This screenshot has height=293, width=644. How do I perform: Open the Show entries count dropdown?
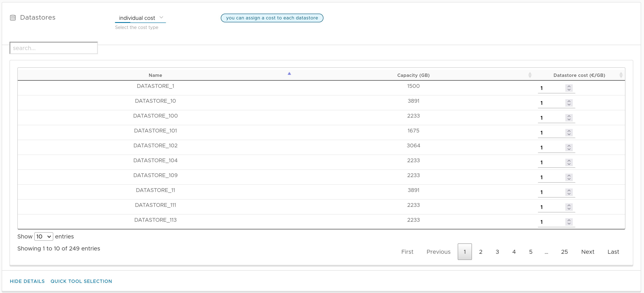click(x=44, y=237)
